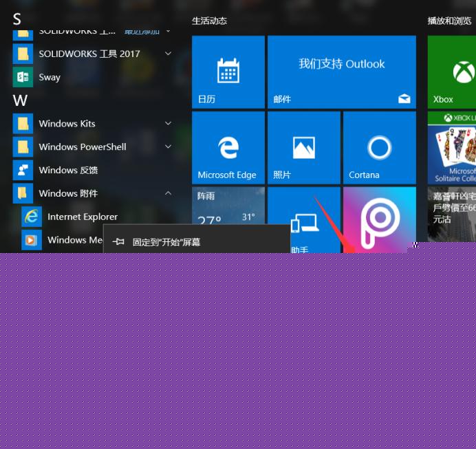Open the Microsoft Edge tile
This screenshot has height=449, width=476.
228,147
